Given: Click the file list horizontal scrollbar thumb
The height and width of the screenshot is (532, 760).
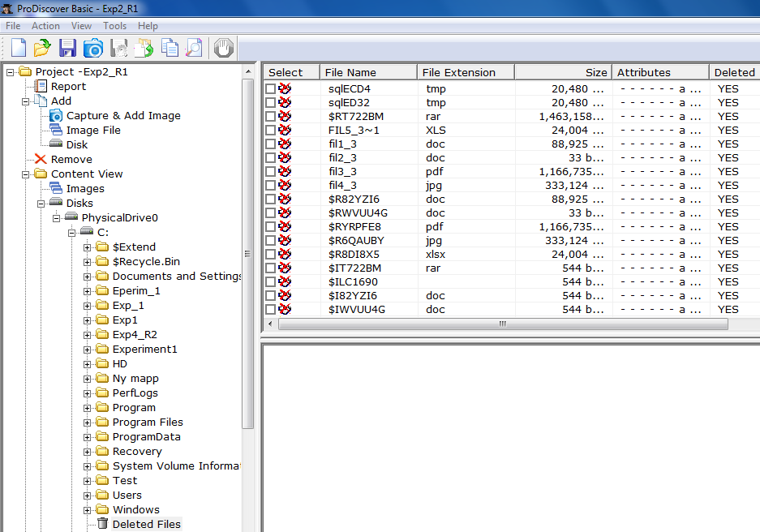Looking at the screenshot, I should coord(503,324).
